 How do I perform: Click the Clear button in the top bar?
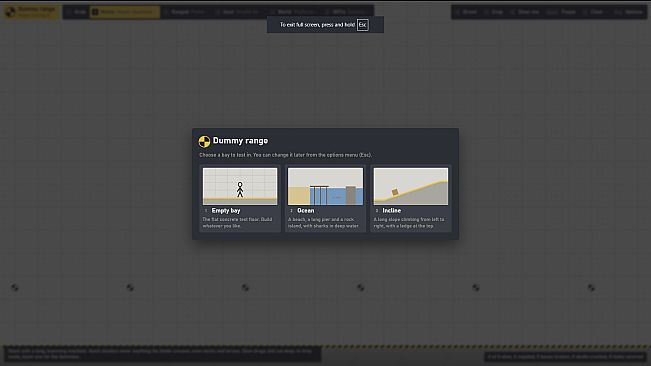pyautogui.click(x=593, y=12)
